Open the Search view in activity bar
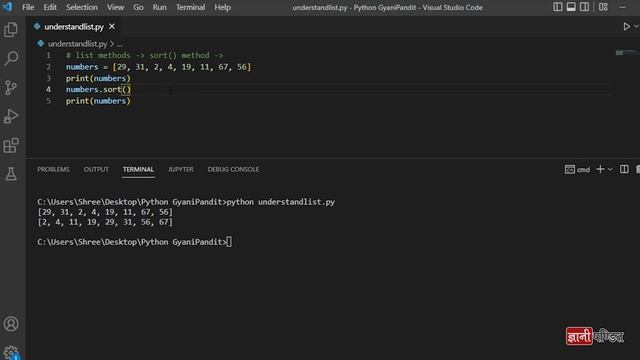This screenshot has height=360, width=640. pyautogui.click(x=11, y=58)
